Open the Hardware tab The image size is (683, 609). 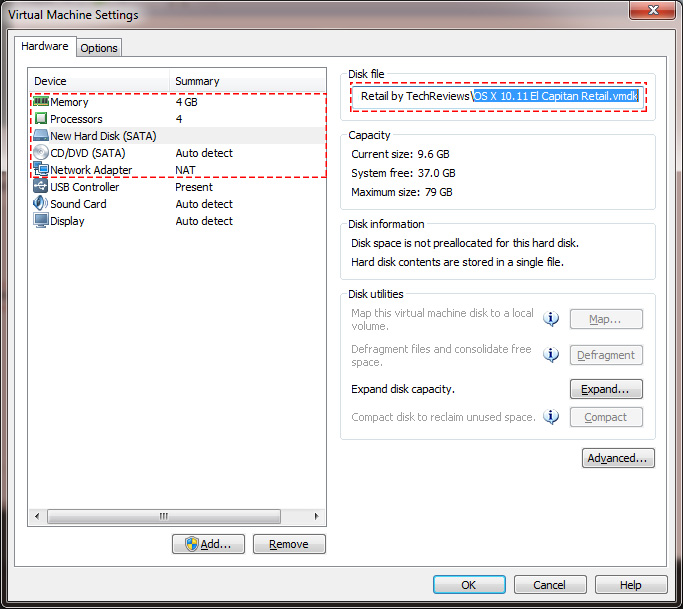pos(45,47)
